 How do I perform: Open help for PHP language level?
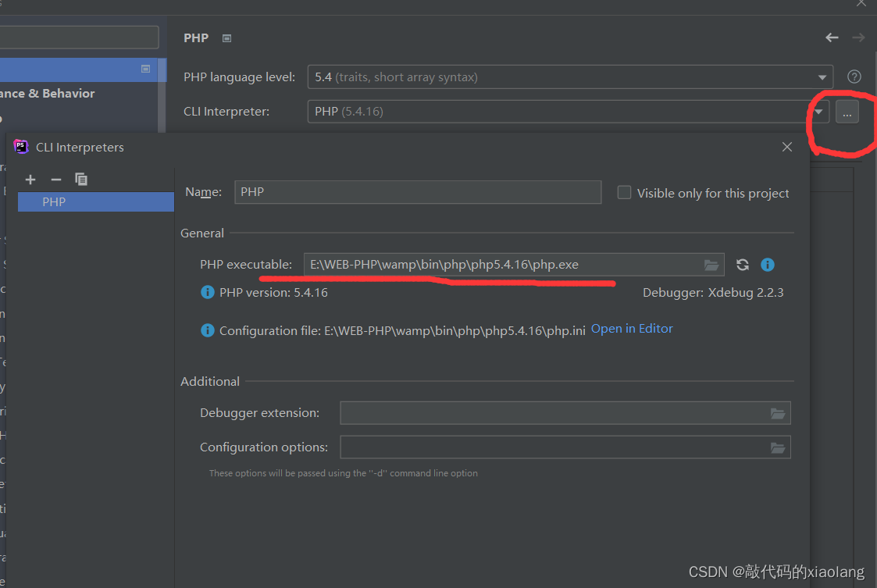[x=854, y=77]
